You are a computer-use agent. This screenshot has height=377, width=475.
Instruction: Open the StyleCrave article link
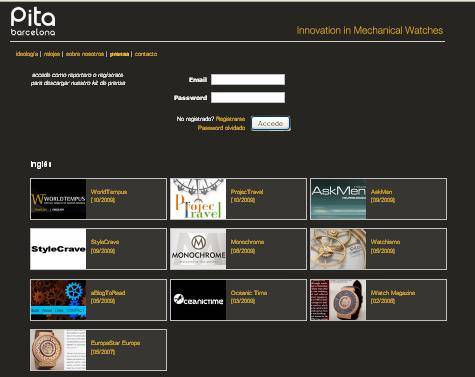(x=105, y=242)
